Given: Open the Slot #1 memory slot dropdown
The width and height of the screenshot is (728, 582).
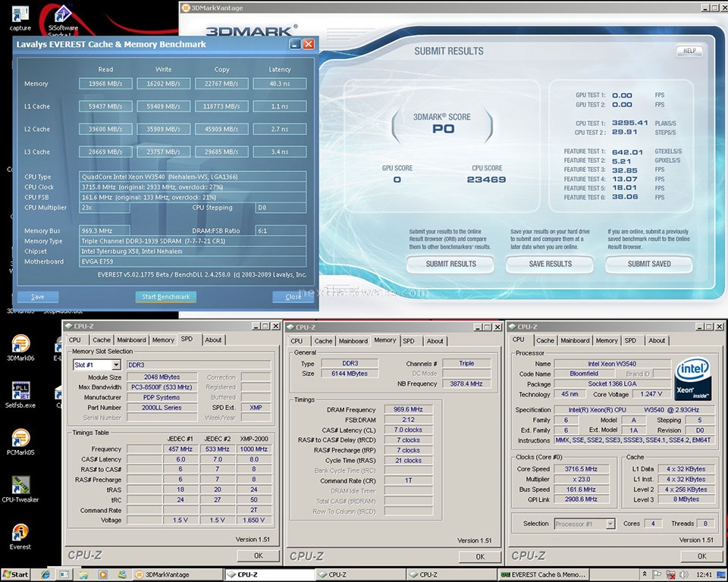Looking at the screenshot, I should point(117,365).
